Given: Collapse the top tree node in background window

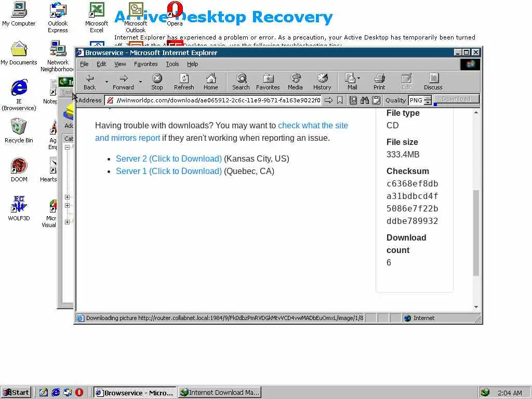Looking at the screenshot, I should click(x=67, y=147).
